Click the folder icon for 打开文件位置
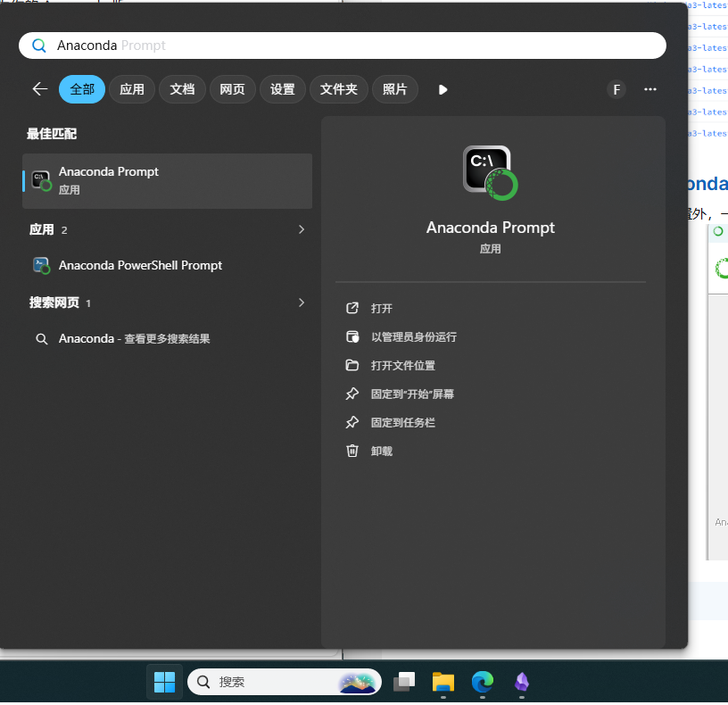The height and width of the screenshot is (705, 728). tap(352, 365)
